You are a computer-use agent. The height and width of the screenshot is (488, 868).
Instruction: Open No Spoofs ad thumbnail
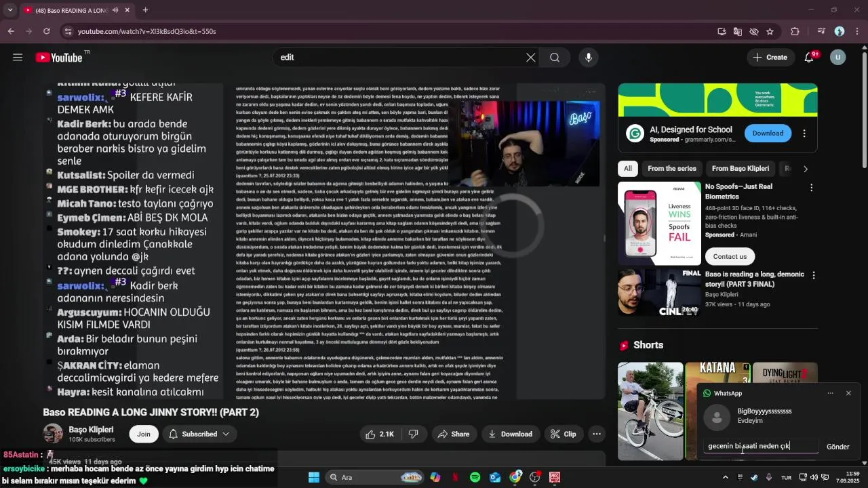click(659, 224)
